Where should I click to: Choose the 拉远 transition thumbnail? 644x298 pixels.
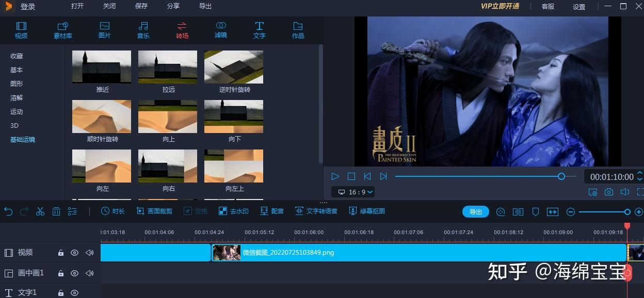[x=168, y=67]
